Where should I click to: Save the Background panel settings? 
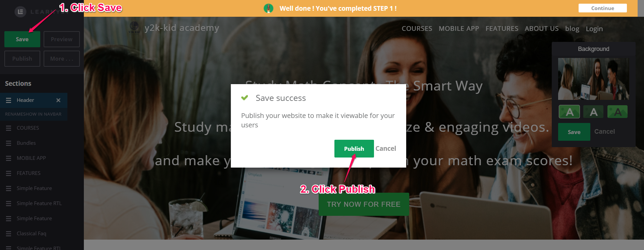pos(574,132)
